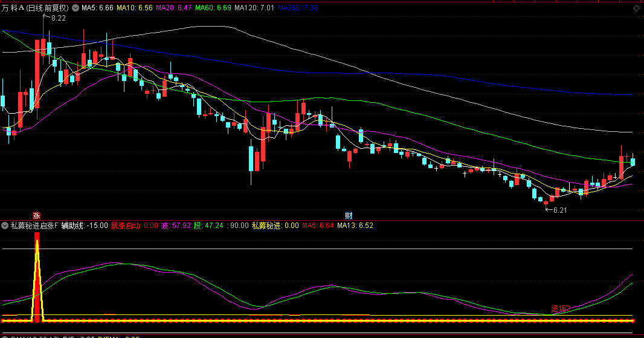Click the diamond icon at the chart's top-right corner
Screen dimensions: 644x338
636,8
